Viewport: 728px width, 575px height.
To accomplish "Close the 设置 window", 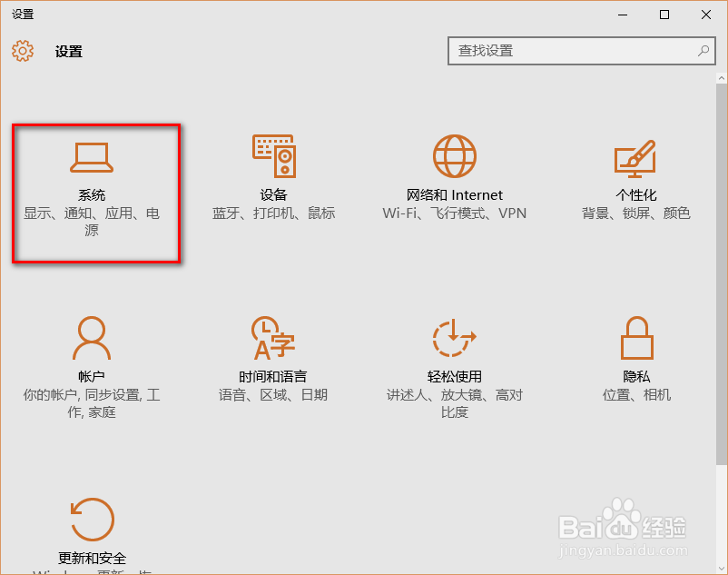I will [706, 15].
